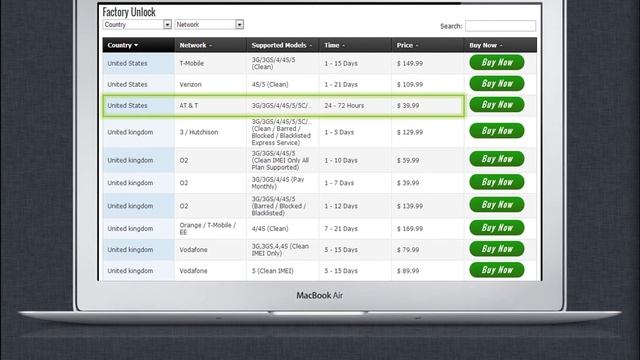
Task: Click the $ 79.99 price cell
Action: pos(428,250)
